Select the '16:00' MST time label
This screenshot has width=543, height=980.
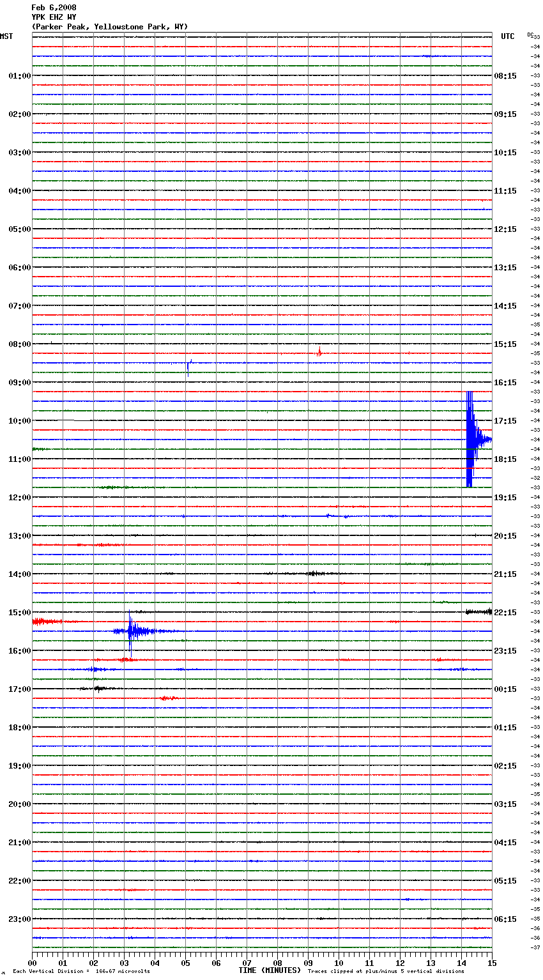coord(20,651)
